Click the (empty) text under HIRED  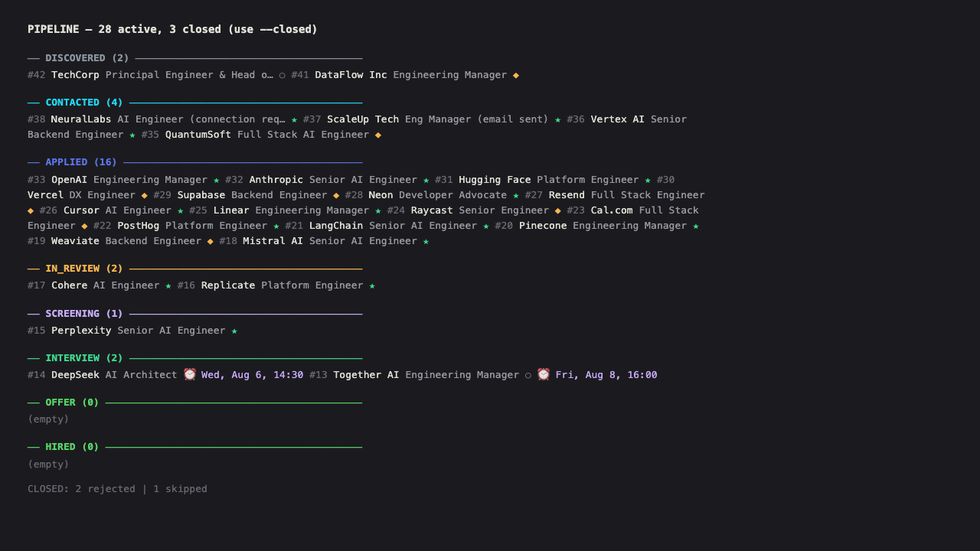tap(48, 465)
